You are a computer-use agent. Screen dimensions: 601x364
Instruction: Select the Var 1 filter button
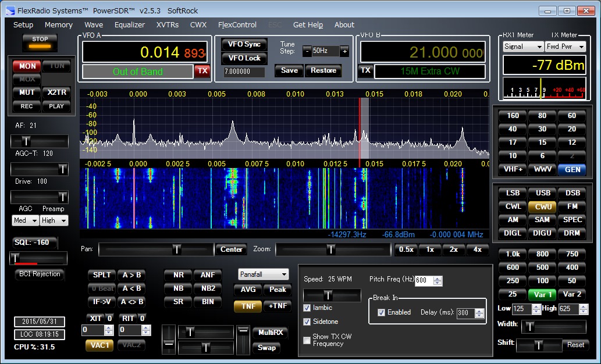pos(542,295)
